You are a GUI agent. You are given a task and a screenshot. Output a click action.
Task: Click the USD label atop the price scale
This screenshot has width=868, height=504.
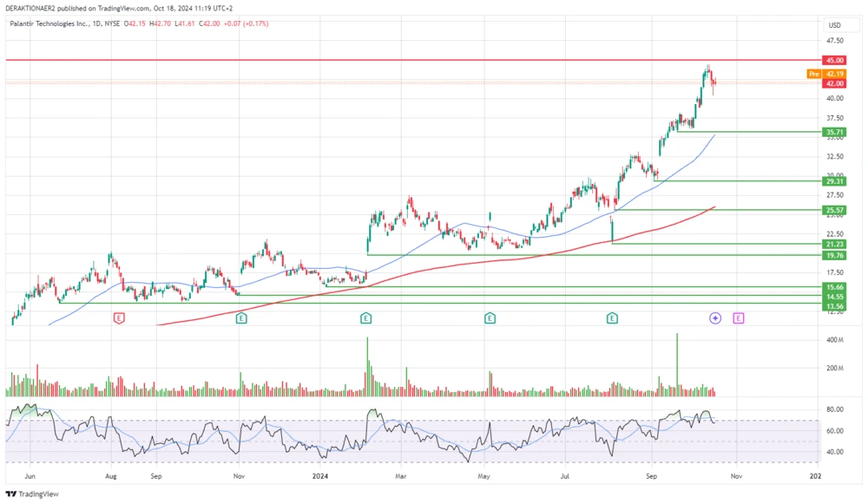tap(835, 26)
